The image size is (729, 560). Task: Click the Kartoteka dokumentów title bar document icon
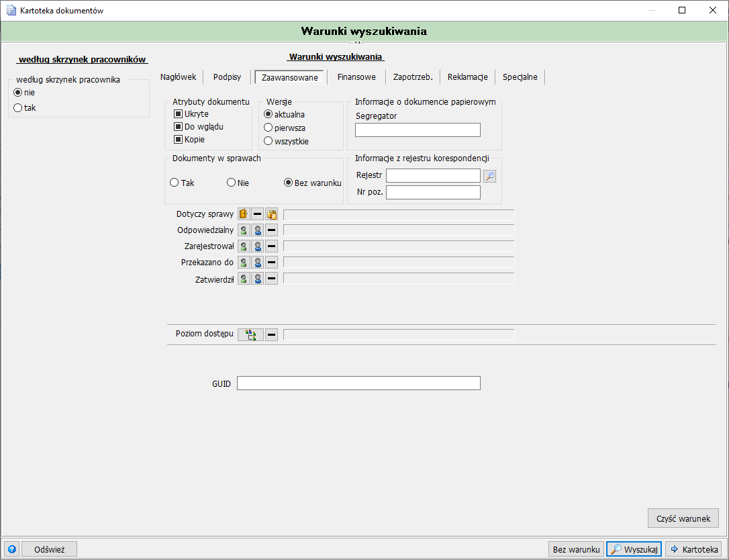coord(11,10)
